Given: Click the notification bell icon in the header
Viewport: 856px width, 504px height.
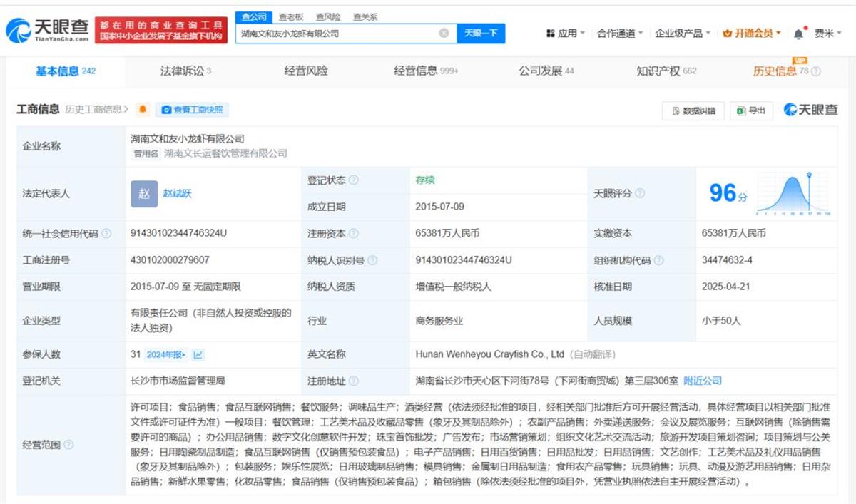Looking at the screenshot, I should tap(798, 34).
